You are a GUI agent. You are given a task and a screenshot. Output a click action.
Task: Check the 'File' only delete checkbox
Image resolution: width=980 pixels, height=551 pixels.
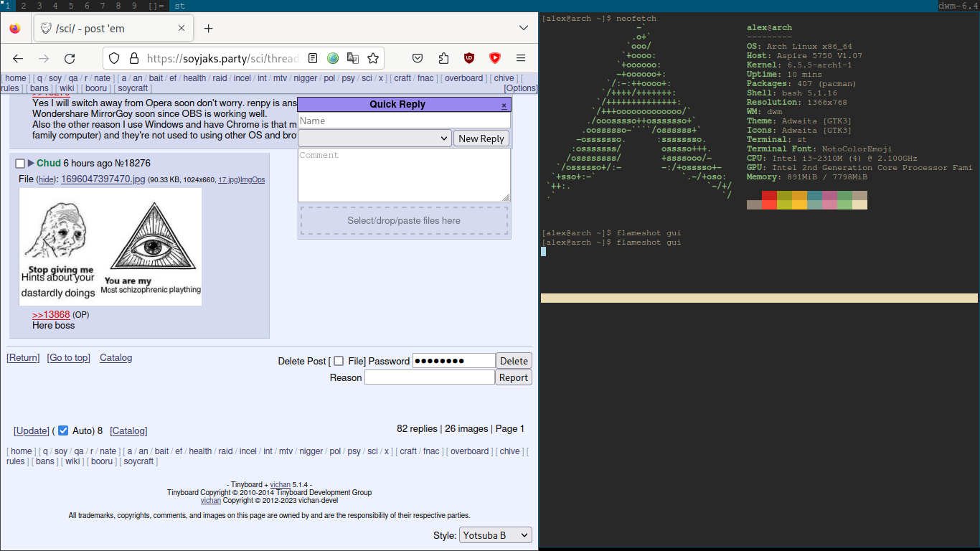pyautogui.click(x=339, y=361)
